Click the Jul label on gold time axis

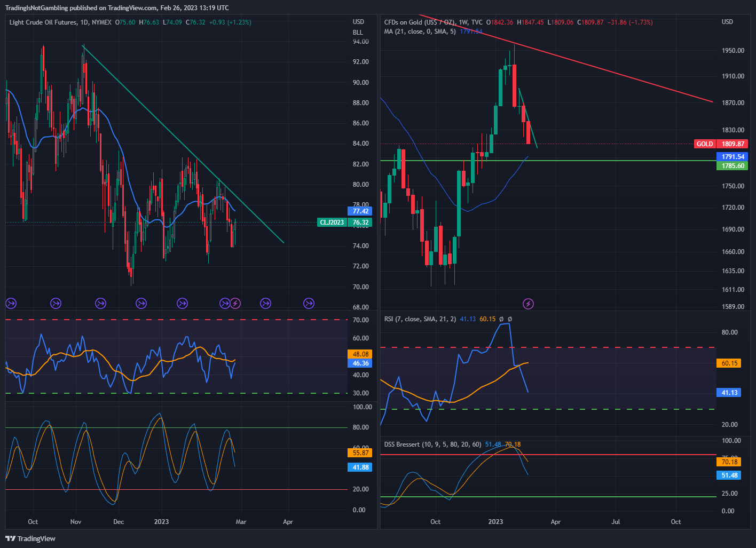click(x=616, y=522)
